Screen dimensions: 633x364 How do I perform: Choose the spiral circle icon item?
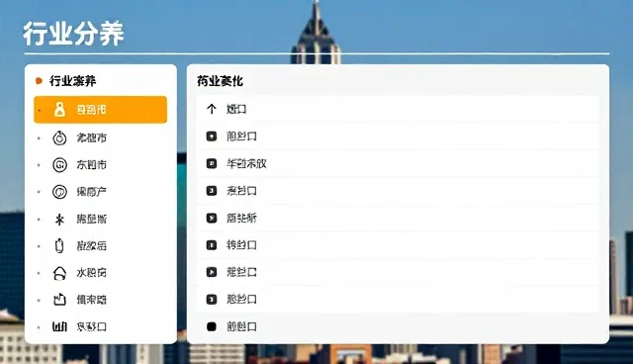tap(59, 192)
